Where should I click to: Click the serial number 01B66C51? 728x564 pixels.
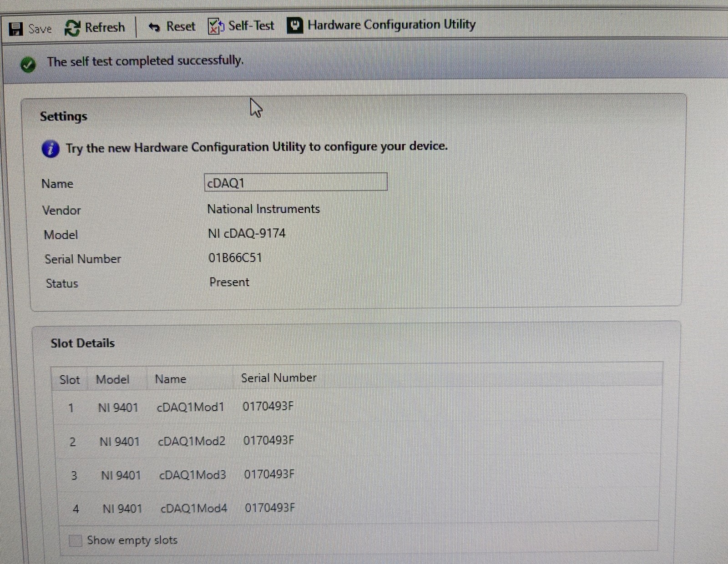[235, 258]
